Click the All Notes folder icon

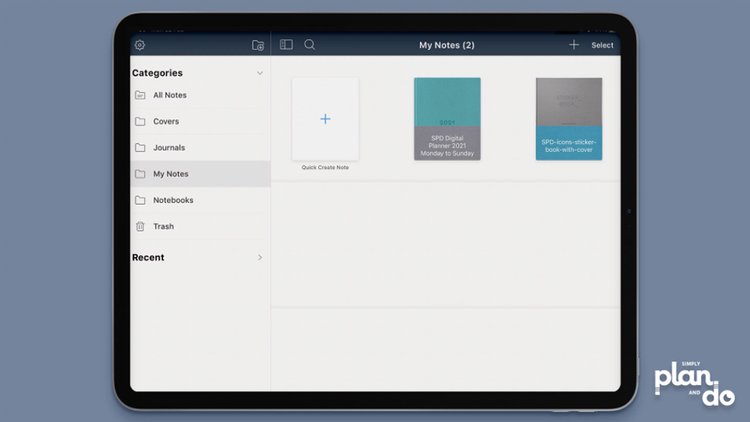point(140,95)
